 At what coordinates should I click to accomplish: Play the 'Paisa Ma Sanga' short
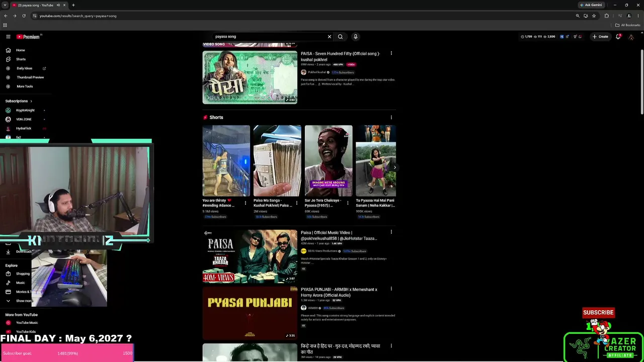(x=277, y=161)
